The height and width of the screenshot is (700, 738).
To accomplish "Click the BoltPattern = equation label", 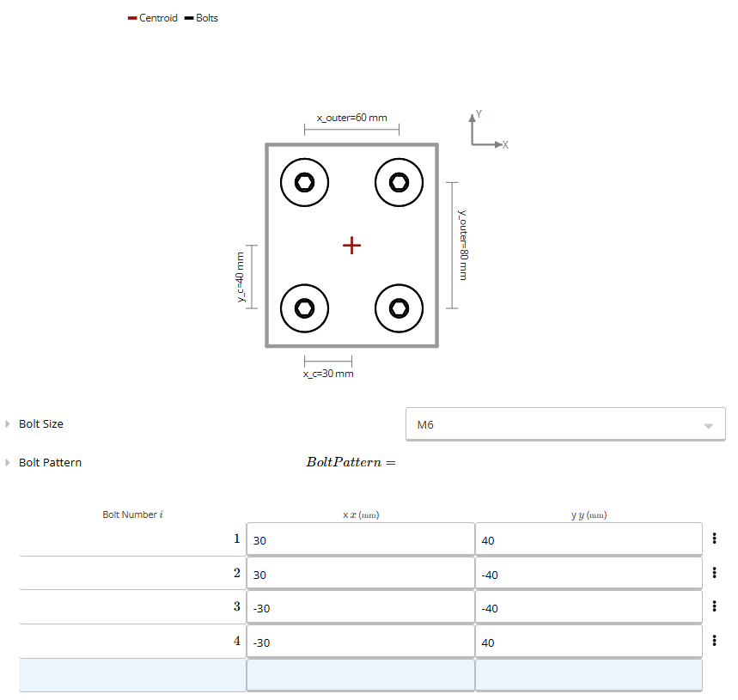I will [351, 462].
